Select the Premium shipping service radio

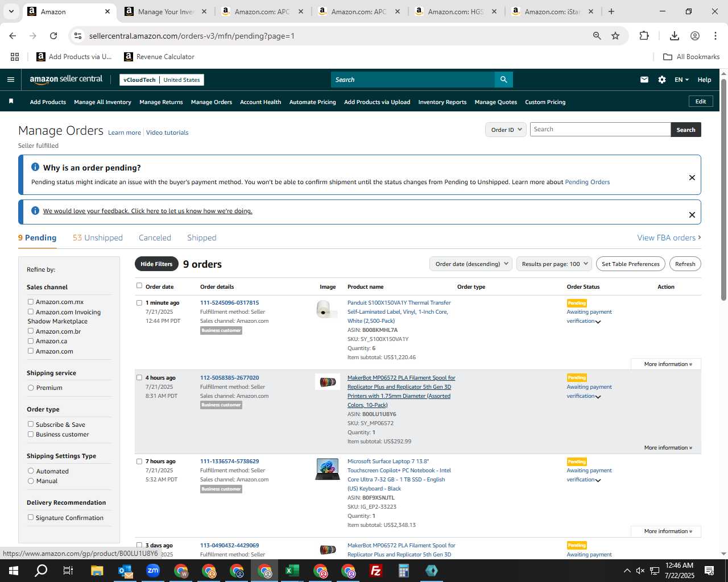(31, 388)
